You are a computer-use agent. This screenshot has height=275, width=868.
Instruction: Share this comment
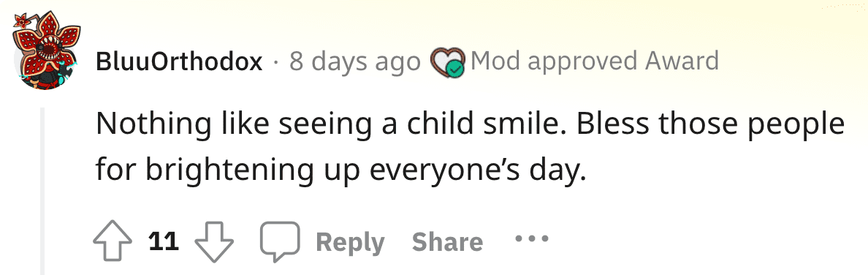pyautogui.click(x=447, y=242)
